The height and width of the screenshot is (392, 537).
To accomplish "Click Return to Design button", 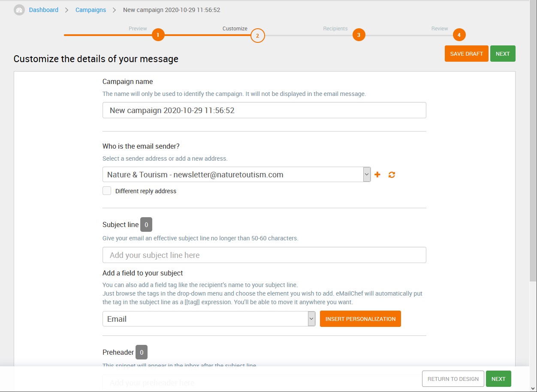I will pyautogui.click(x=453, y=379).
